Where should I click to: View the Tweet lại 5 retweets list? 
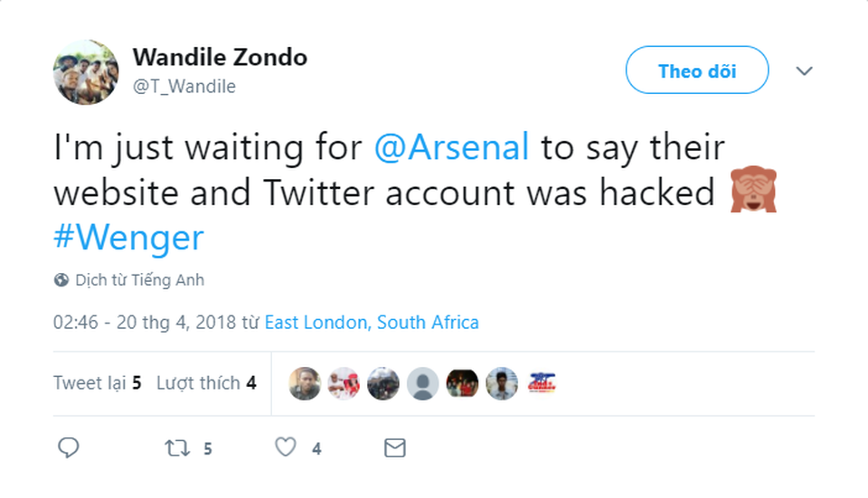click(x=98, y=383)
